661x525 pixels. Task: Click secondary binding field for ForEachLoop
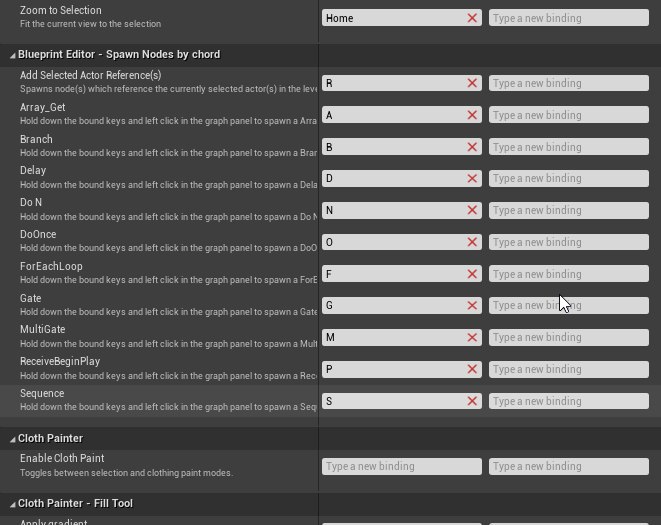pyautogui.click(x=569, y=274)
